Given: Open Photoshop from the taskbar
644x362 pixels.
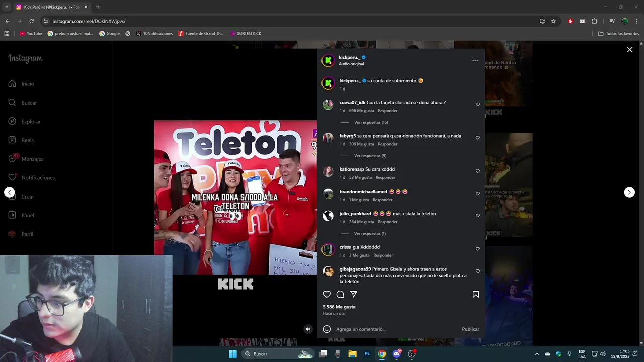Looking at the screenshot, I should 367,354.
